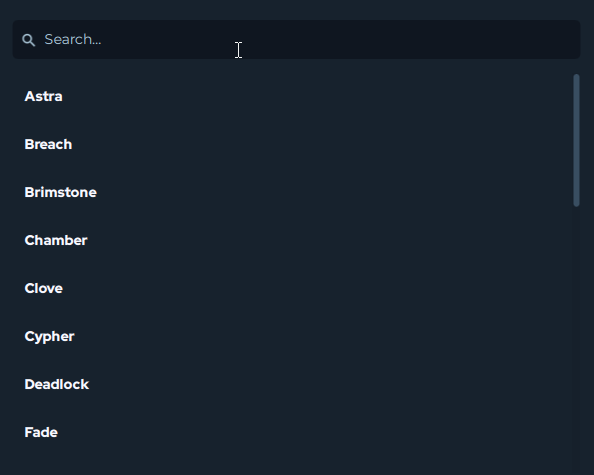Click the vertical scrollbar thumb
The width and height of the screenshot is (594, 475).
577,140
